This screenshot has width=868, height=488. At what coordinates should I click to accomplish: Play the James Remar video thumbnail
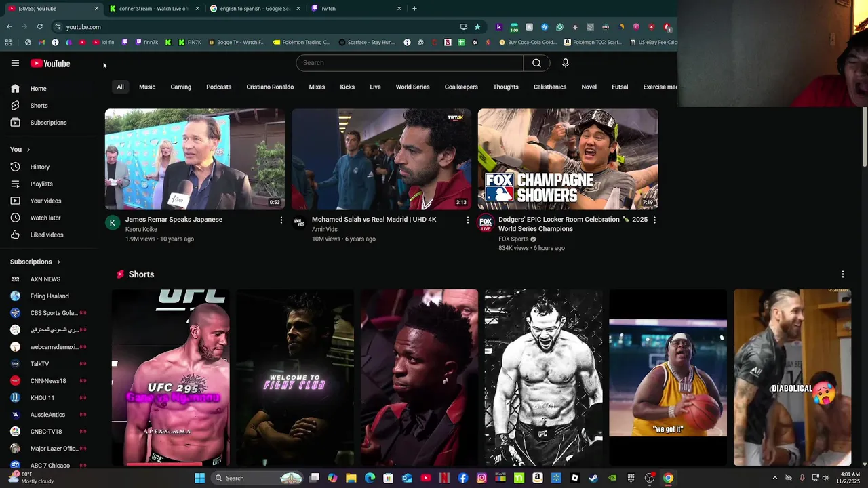click(195, 159)
